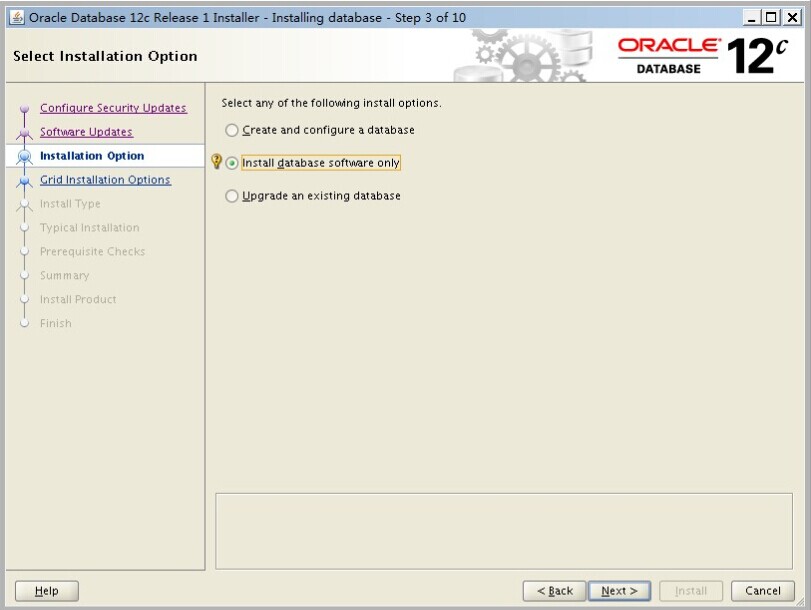The width and height of the screenshot is (811, 610).
Task: Cancel the database installation
Action: click(763, 591)
